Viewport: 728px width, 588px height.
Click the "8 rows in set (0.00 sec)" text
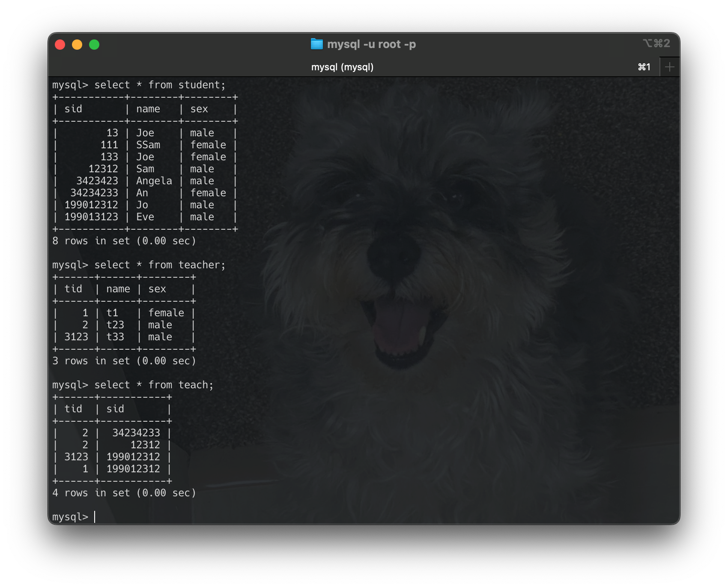coord(124,240)
